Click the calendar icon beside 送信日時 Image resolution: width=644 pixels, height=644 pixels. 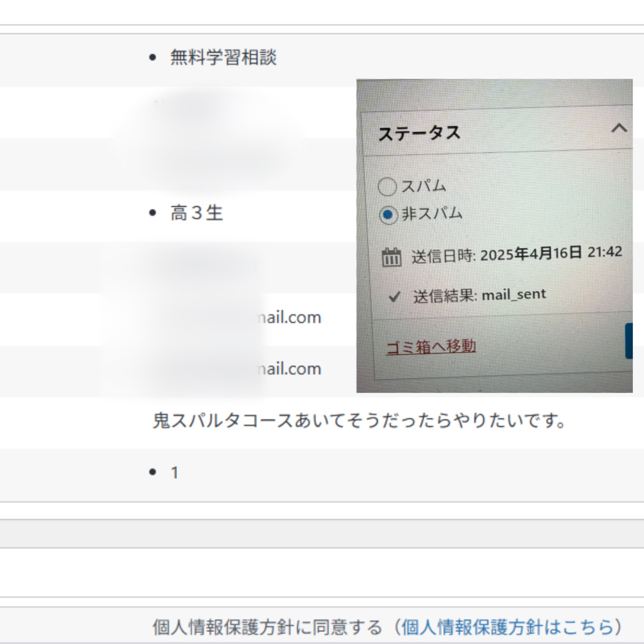coord(391,257)
